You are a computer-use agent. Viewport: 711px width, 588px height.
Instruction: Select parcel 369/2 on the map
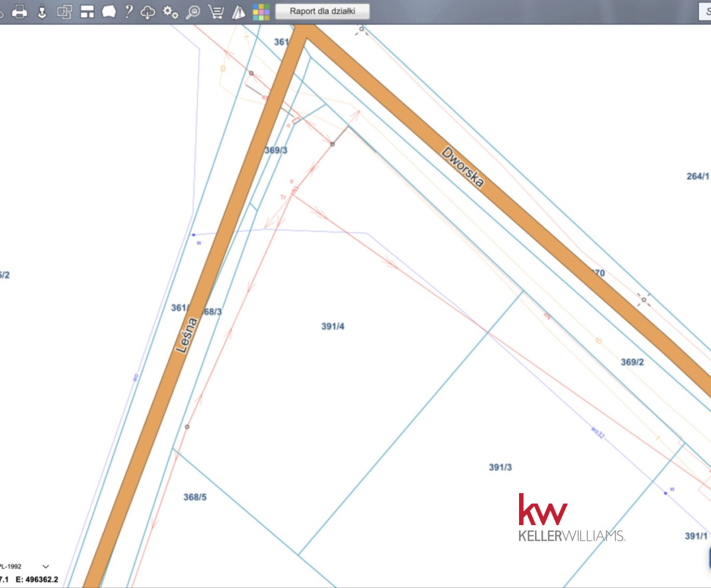click(x=632, y=362)
